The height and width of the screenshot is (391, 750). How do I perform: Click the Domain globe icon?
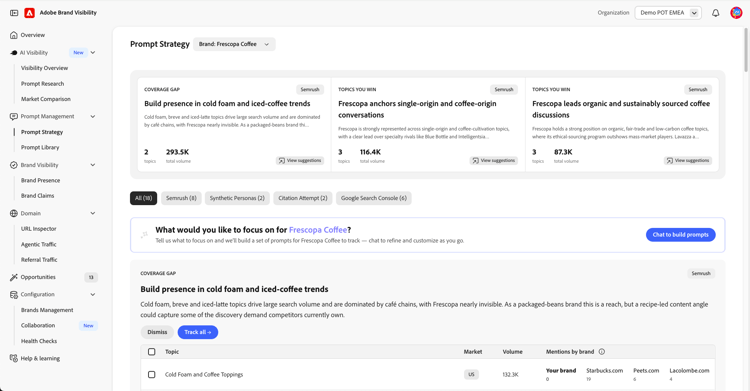point(14,213)
